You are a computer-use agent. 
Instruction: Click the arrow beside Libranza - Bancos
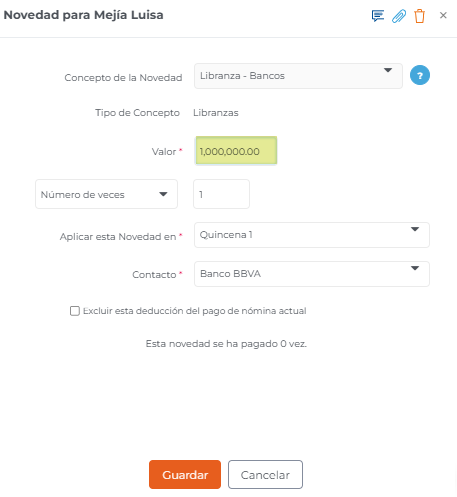tap(388, 70)
